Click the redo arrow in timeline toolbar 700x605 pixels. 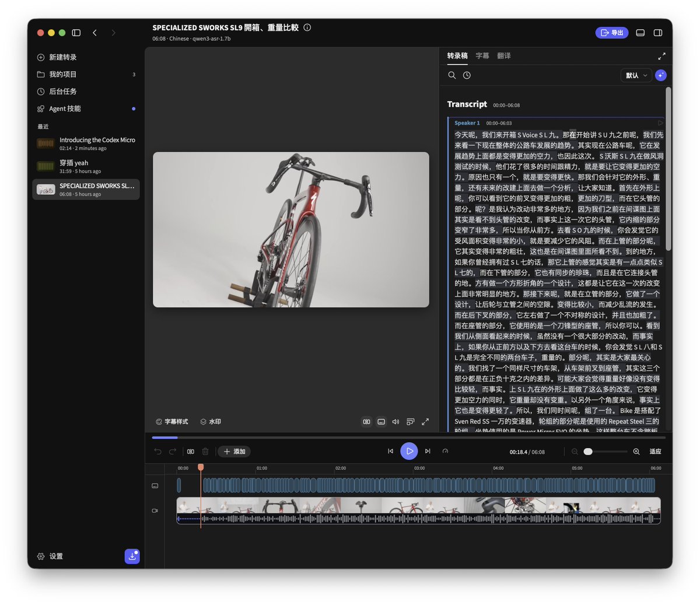pos(173,452)
